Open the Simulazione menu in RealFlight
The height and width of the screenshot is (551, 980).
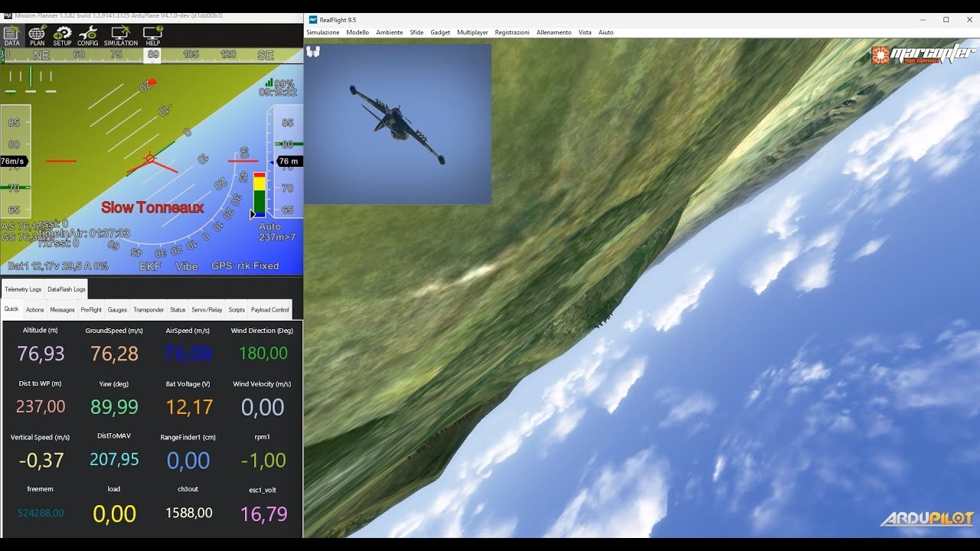pyautogui.click(x=322, y=32)
